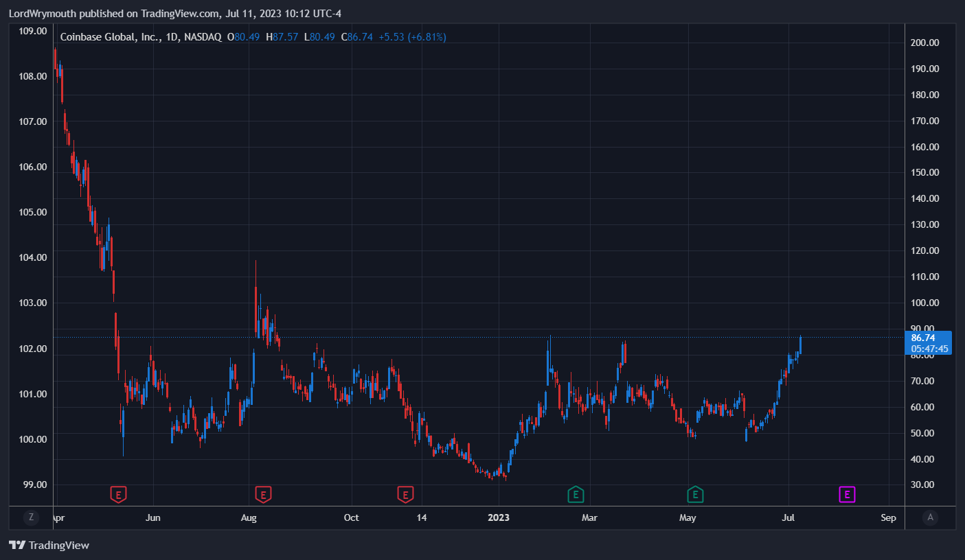This screenshot has height=560, width=965.
Task: Click the TradingView logo at the bottom
Action: pyautogui.click(x=49, y=546)
